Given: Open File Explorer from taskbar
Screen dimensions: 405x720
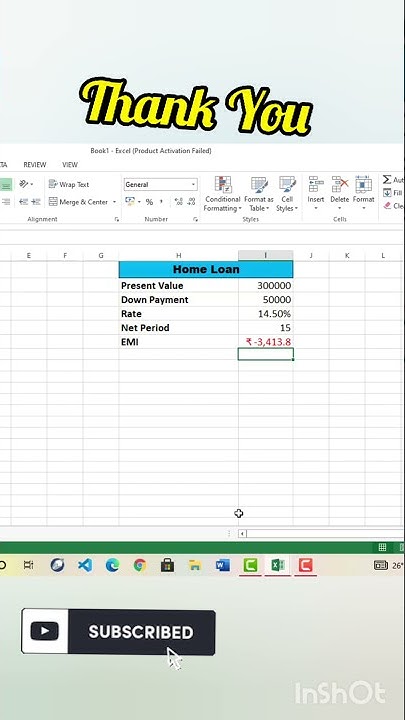Looking at the screenshot, I should (x=195, y=565).
